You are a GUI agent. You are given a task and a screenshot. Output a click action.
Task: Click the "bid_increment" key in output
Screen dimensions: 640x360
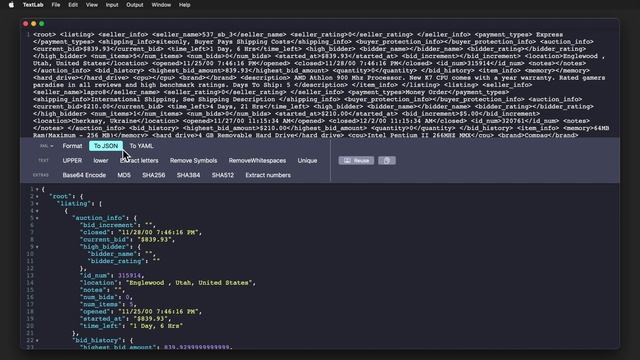click(x=109, y=225)
